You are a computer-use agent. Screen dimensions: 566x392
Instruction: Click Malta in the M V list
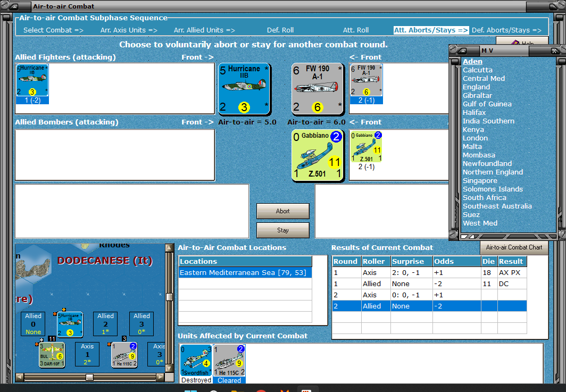tap(472, 147)
